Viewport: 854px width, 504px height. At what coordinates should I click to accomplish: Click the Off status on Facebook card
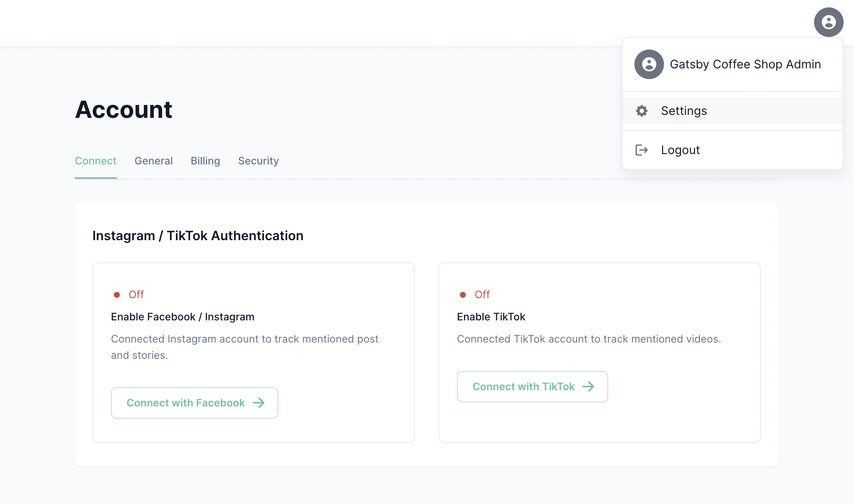point(136,294)
